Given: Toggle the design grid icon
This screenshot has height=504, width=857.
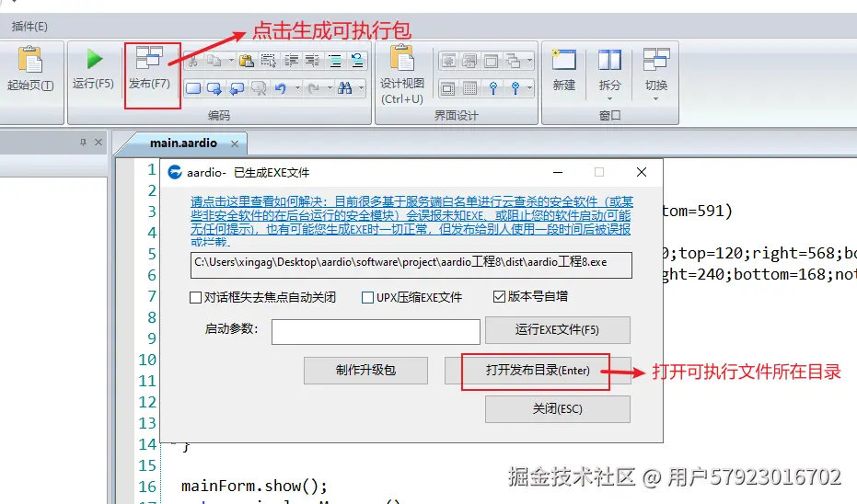Looking at the screenshot, I should click(470, 88).
